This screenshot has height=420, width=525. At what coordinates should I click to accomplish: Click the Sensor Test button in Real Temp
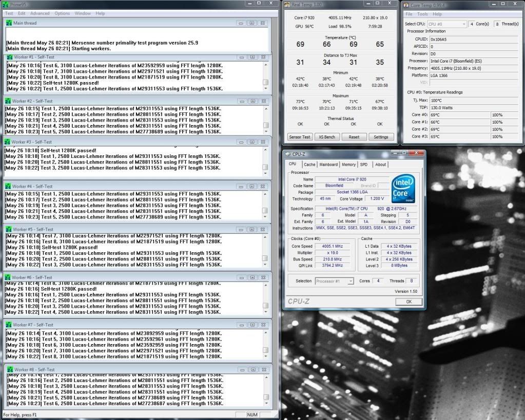point(300,137)
